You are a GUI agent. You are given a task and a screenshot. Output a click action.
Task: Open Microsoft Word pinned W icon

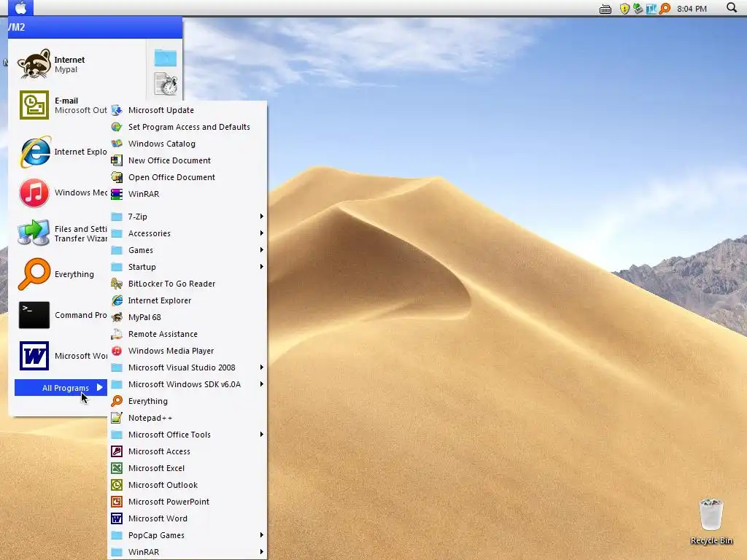tap(34, 356)
